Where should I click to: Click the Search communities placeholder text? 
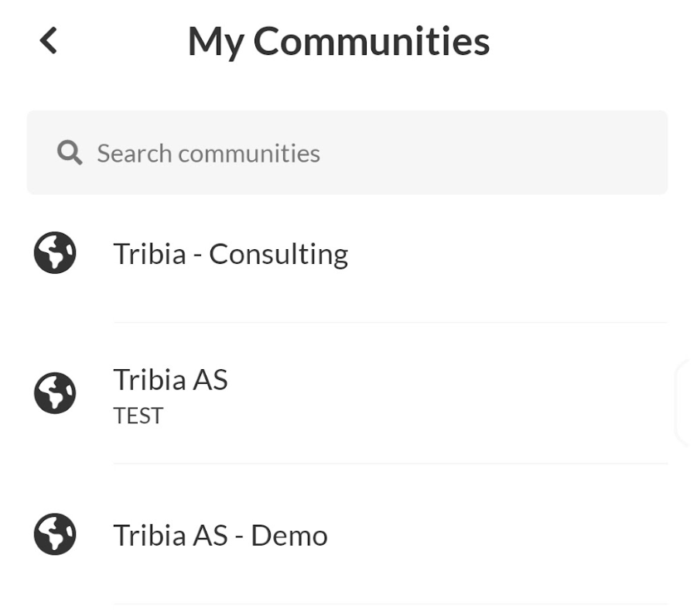click(208, 153)
